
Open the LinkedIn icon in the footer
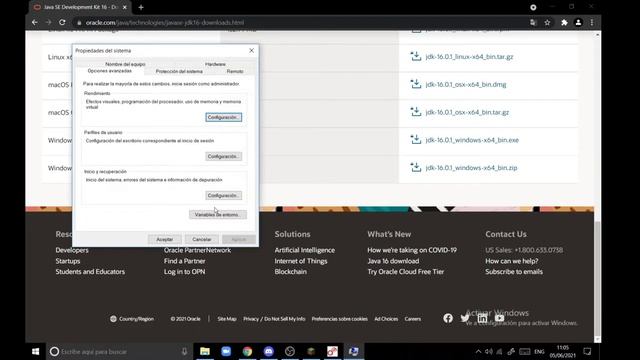tap(482, 318)
